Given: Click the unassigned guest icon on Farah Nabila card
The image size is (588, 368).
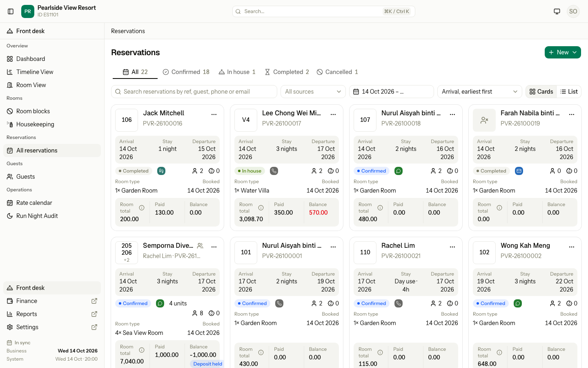Looking at the screenshot, I should click(x=484, y=120).
